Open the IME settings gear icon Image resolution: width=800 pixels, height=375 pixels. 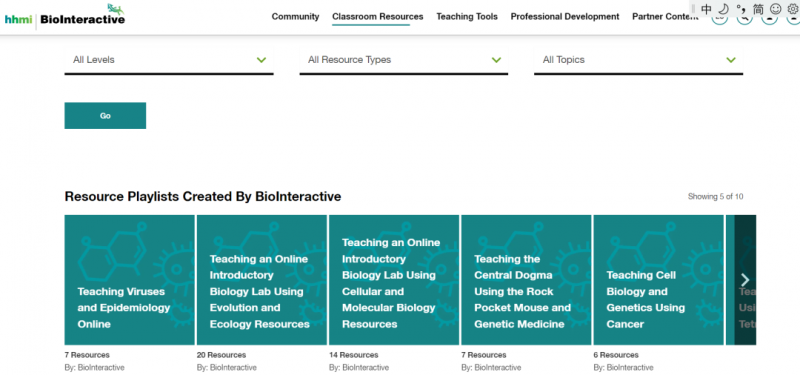coord(792,9)
